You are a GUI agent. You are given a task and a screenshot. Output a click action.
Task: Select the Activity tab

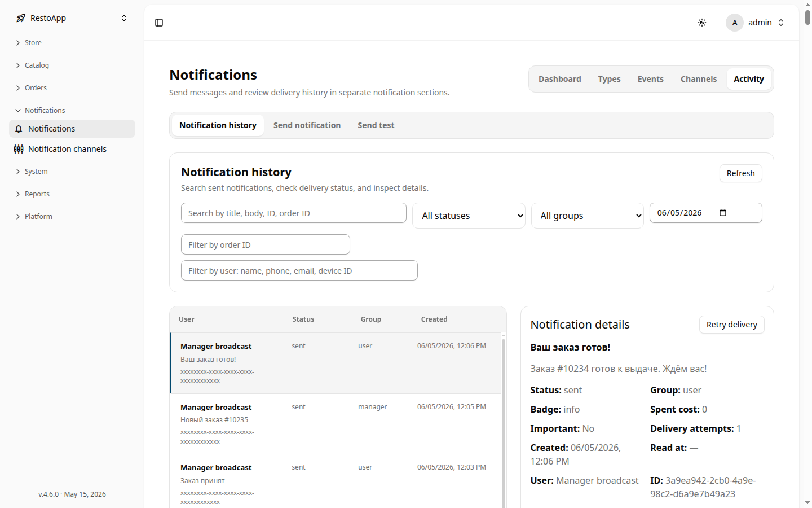[749, 79]
